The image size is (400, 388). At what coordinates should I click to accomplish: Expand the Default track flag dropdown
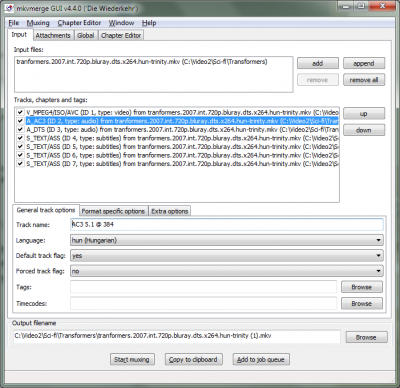pyautogui.click(x=227, y=256)
